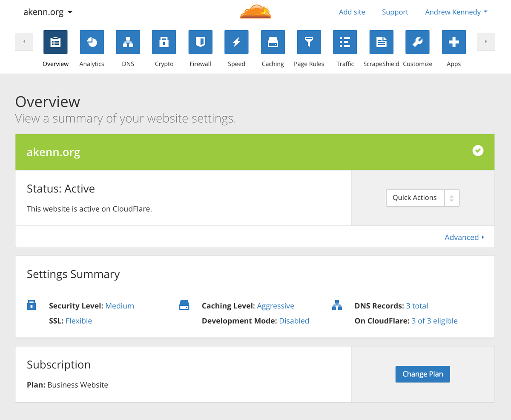511x420 pixels.
Task: Select the Caching tab label
Action: [273, 64]
